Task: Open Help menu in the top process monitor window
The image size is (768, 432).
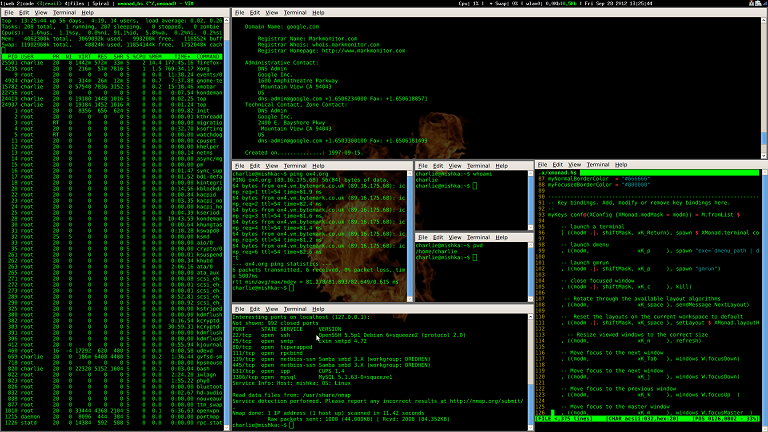Action: pos(88,13)
